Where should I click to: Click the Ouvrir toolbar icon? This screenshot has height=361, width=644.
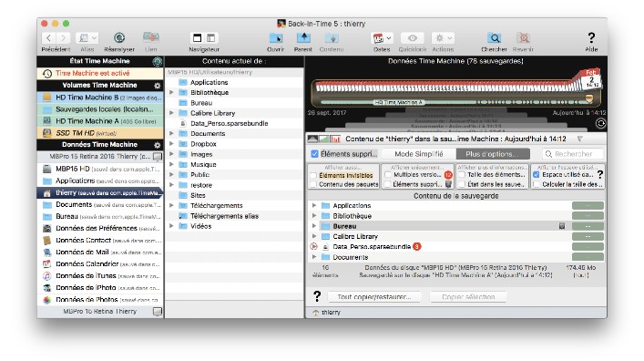pos(276,38)
